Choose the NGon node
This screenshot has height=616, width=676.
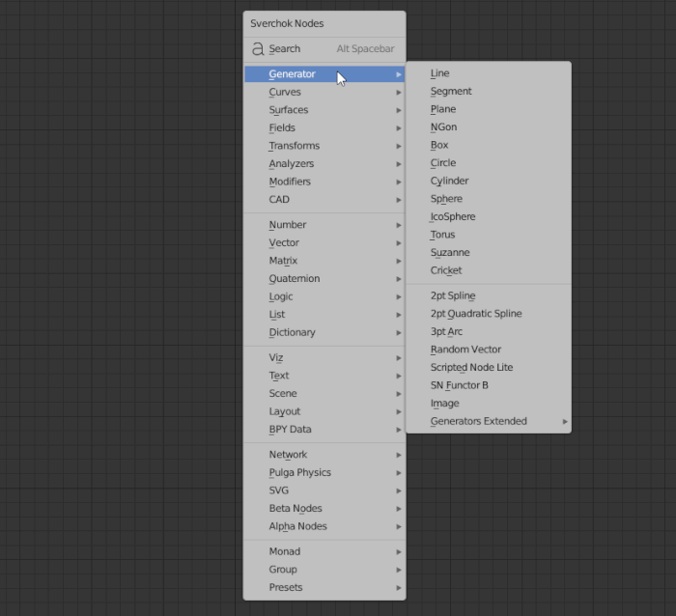coord(489,127)
